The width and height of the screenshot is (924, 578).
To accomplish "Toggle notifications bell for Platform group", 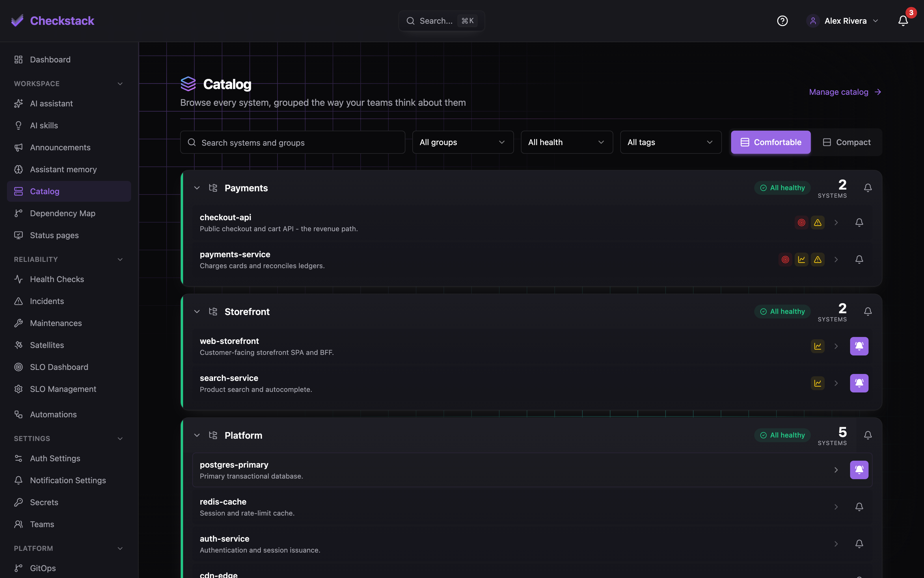I will pyautogui.click(x=868, y=435).
